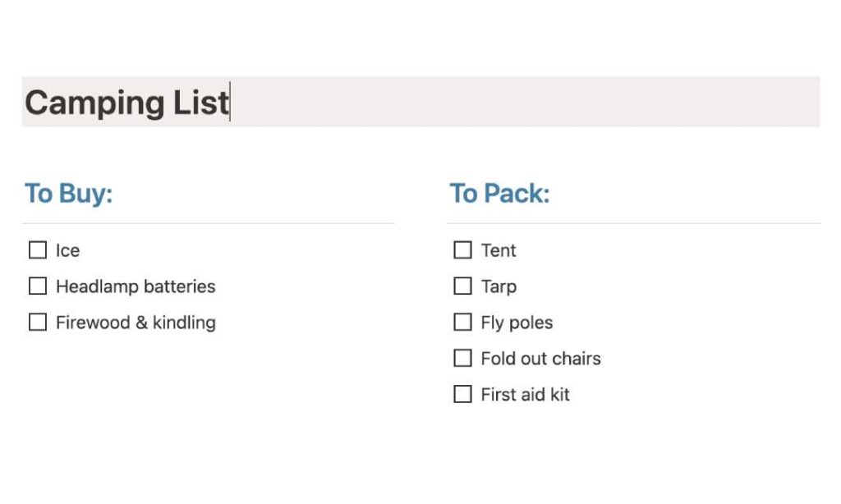Click the divider under To Buy heading
This screenshot has width=841, height=504.
(209, 223)
